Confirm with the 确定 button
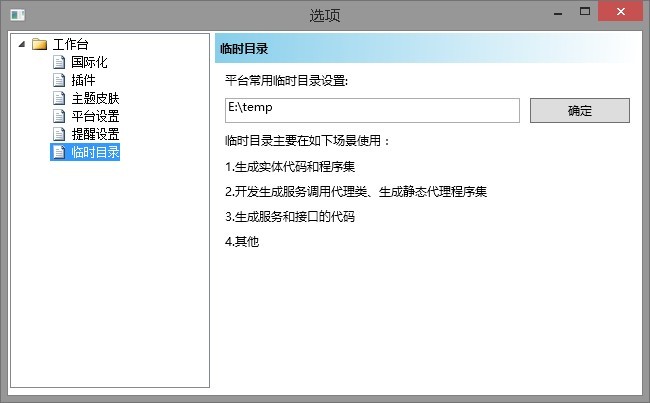The width and height of the screenshot is (650, 403). 580,110
